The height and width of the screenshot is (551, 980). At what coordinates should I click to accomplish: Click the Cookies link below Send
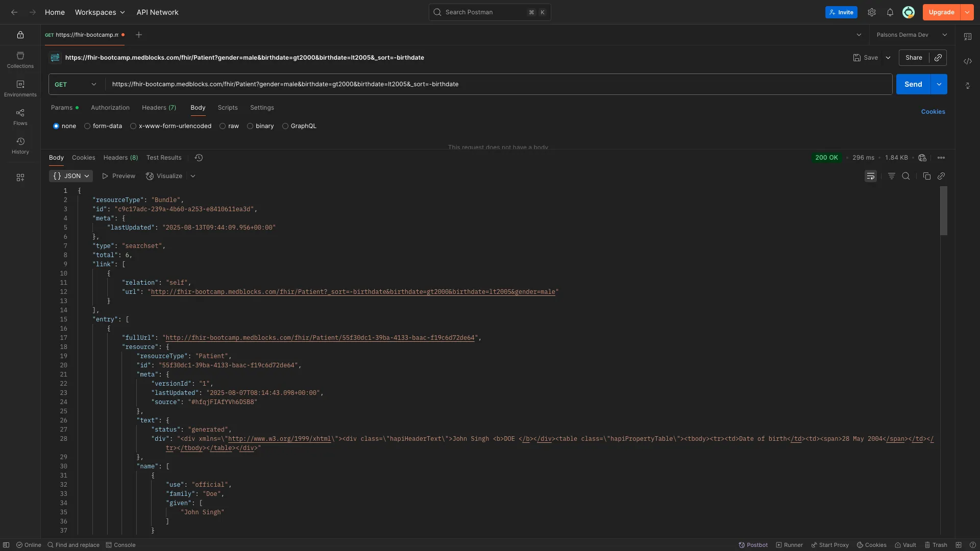point(933,112)
